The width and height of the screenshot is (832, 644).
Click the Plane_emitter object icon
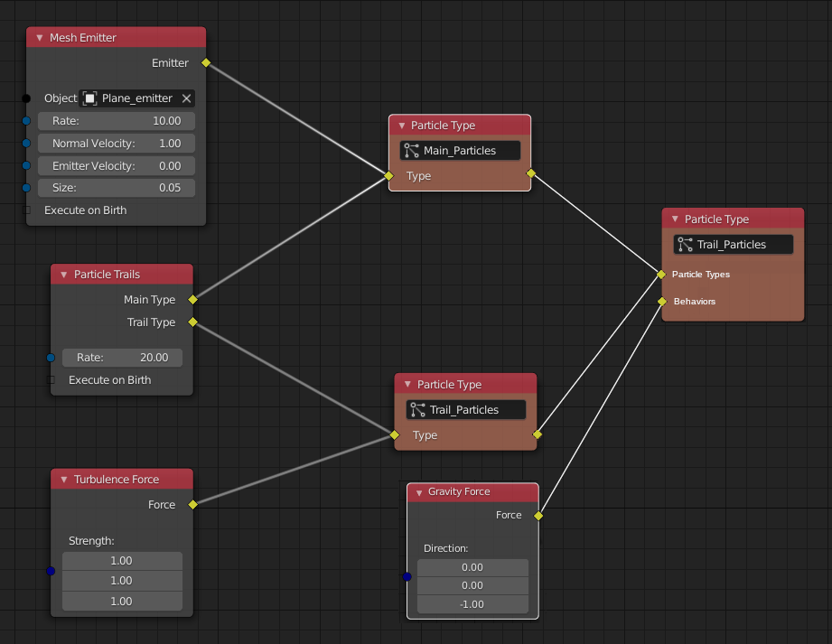pos(90,98)
